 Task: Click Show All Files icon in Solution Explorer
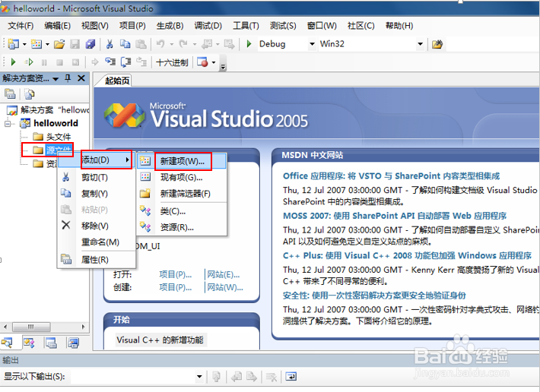[30, 93]
